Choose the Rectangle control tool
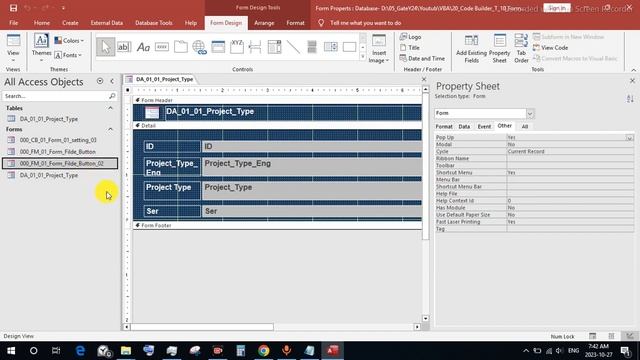 click(x=349, y=47)
